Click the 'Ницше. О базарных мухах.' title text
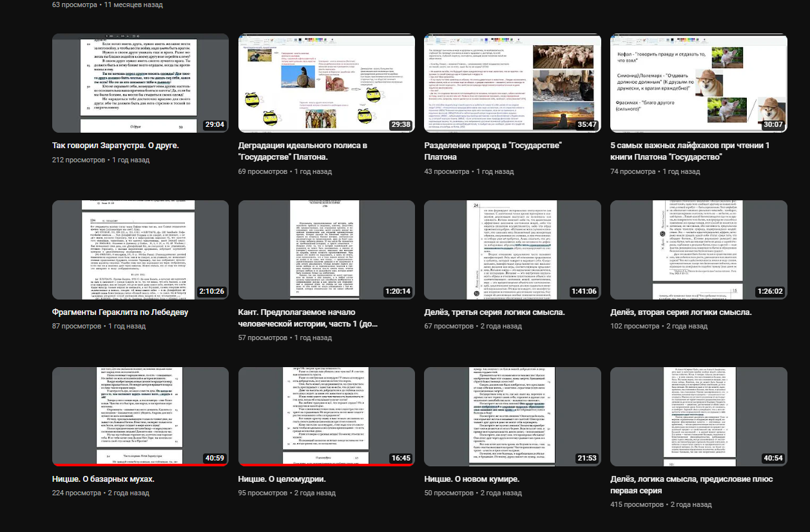Screen dimensions: 810x532 point(103,479)
